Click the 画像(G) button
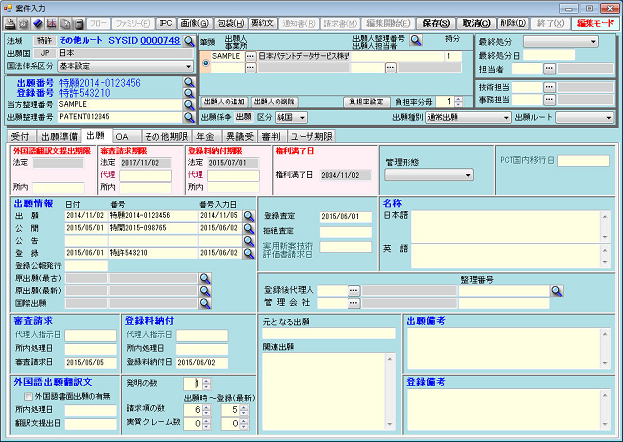623x442 pixels. pyautogui.click(x=195, y=23)
